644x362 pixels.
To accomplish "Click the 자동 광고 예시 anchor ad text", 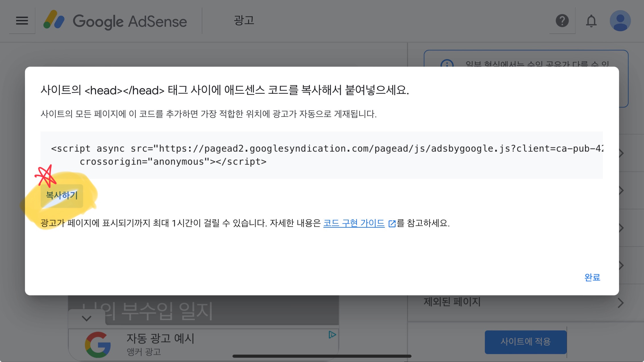I will point(160,338).
